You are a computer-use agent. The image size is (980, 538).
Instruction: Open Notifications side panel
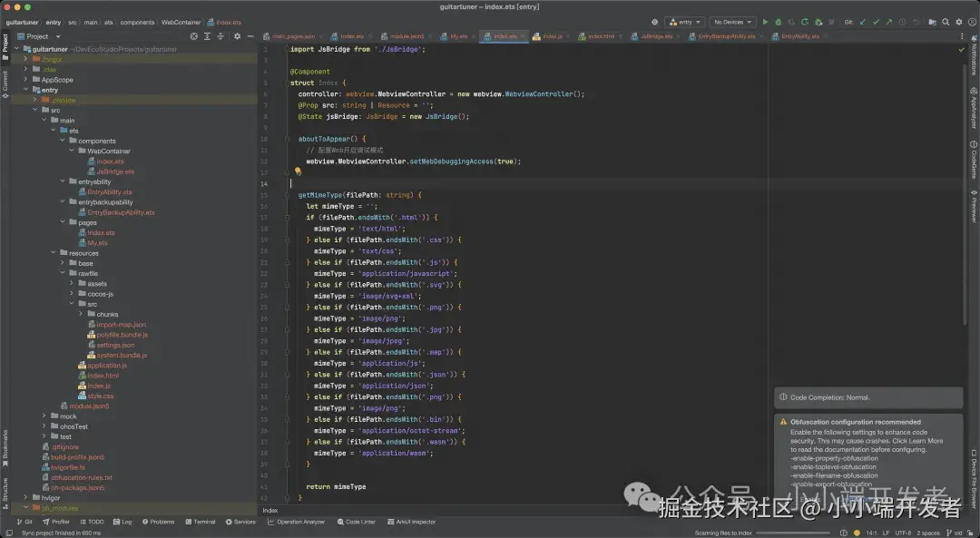point(974,55)
